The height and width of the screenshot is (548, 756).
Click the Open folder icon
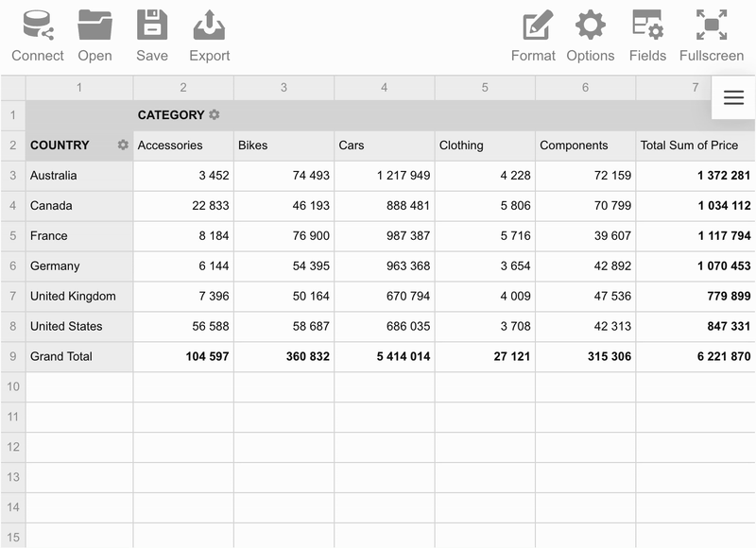point(95,26)
